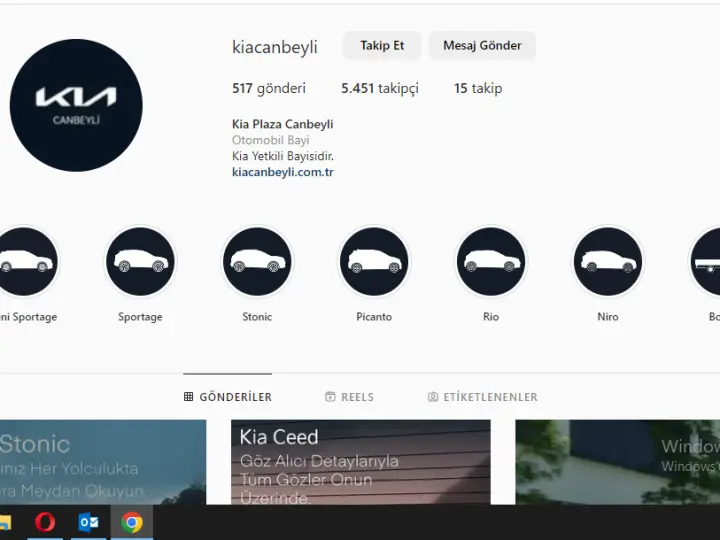Image resolution: width=720 pixels, height=540 pixels.
Task: View the 5.451 takipçi list
Action: tap(379, 88)
